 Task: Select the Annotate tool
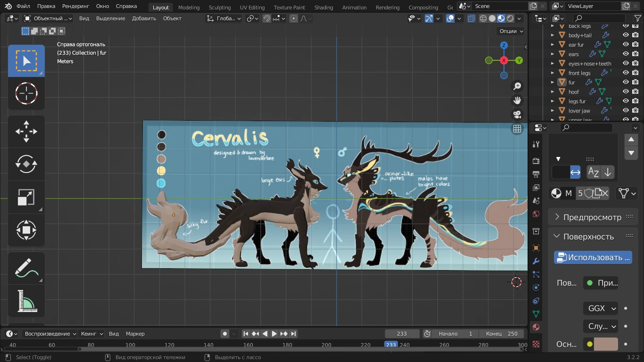(x=26, y=268)
